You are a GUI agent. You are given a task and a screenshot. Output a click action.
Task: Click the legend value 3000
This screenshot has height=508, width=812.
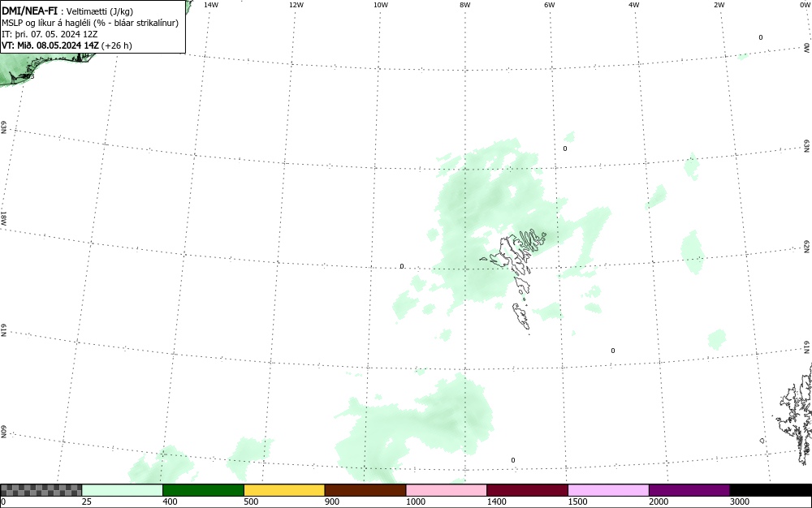740,502
